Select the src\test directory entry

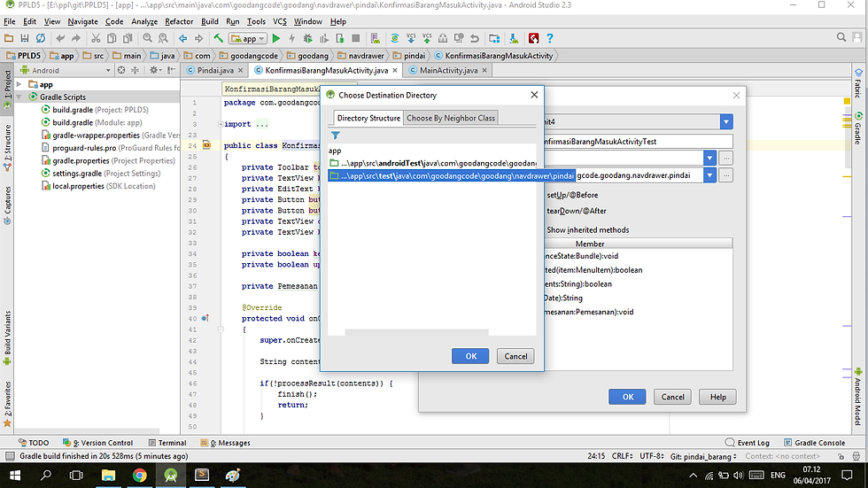tap(452, 175)
